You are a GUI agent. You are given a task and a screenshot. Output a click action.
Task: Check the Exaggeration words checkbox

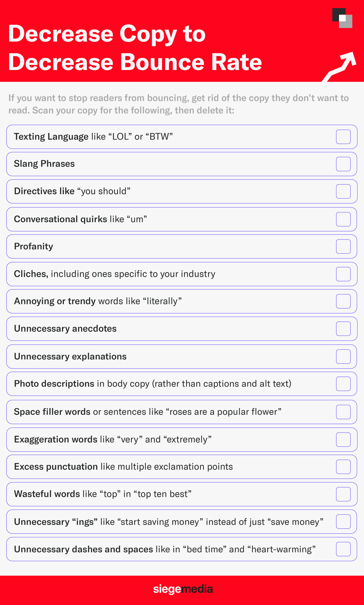pyautogui.click(x=343, y=439)
